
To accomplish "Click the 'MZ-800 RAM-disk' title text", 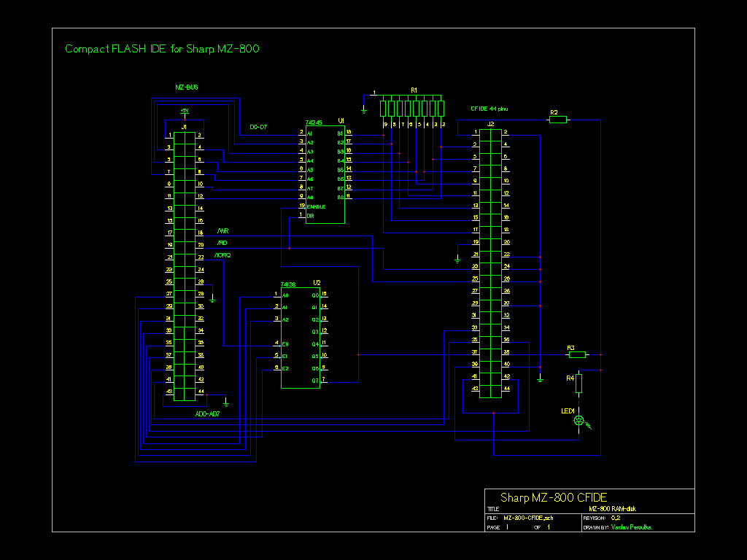I will coord(612,508).
